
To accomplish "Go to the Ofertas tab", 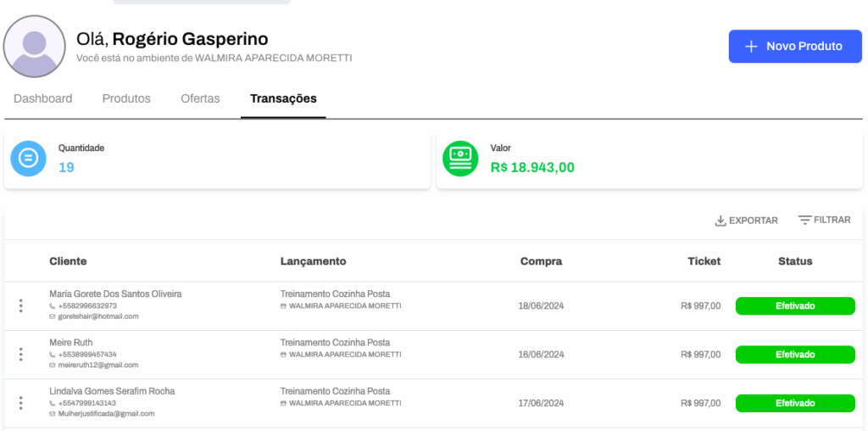I will point(200,98).
